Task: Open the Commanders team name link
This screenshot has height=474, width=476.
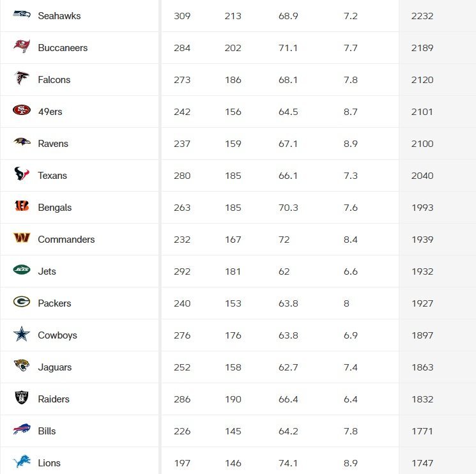Action: (x=66, y=240)
